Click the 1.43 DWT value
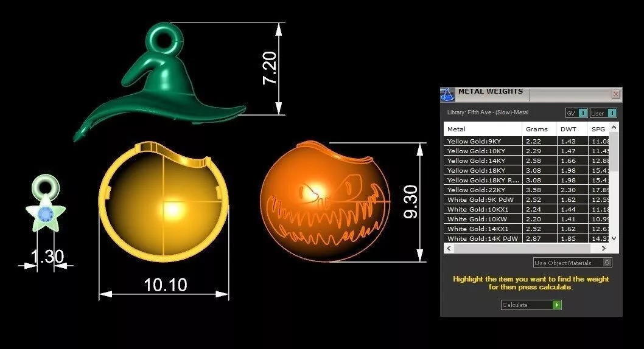 (x=568, y=141)
